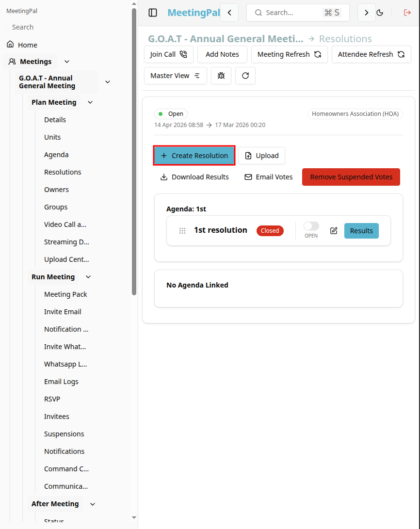This screenshot has height=529, width=420.
Task: Open Command C... item
Action: (66, 469)
